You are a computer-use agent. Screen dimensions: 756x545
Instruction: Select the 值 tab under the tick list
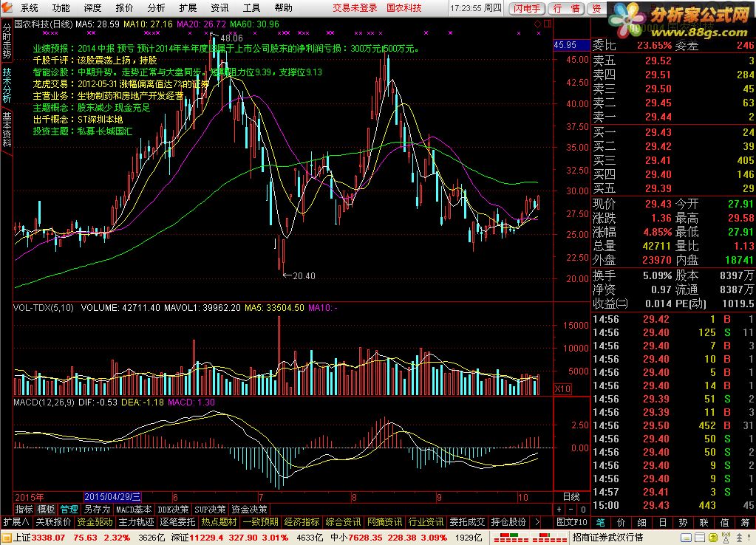(x=725, y=522)
